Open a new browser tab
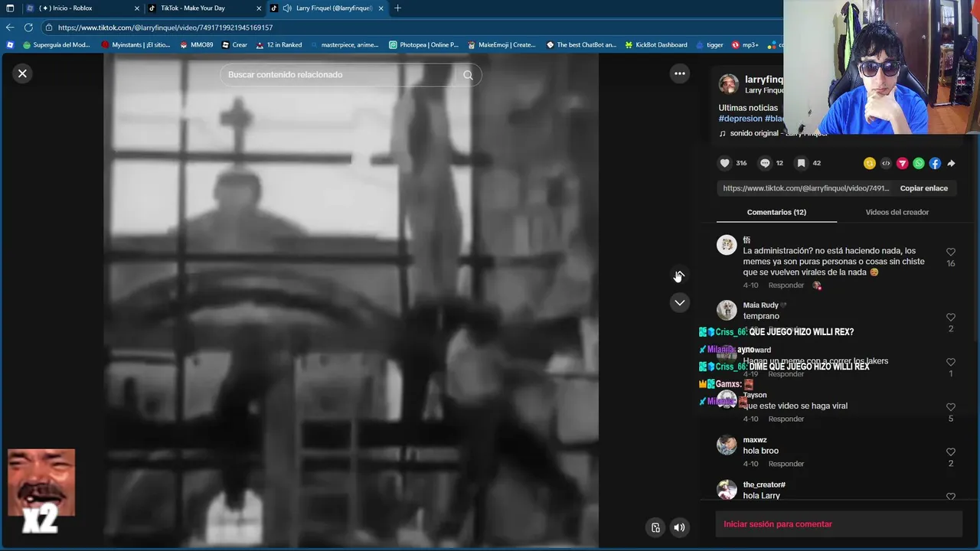980x551 pixels. [397, 8]
